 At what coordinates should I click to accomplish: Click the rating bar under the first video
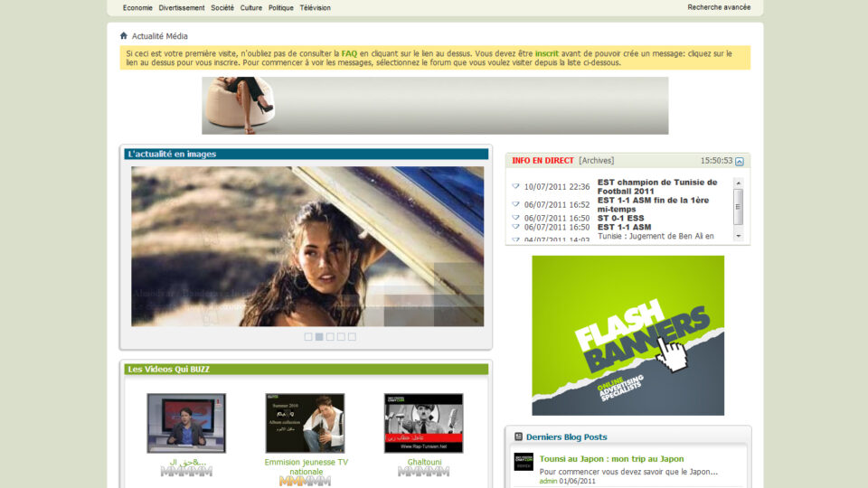(x=186, y=472)
